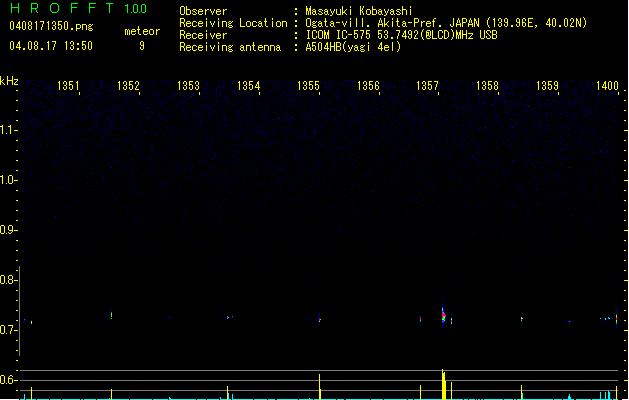629x400 pixels.
Task: Click the HROFFT title text
Action: point(61,8)
